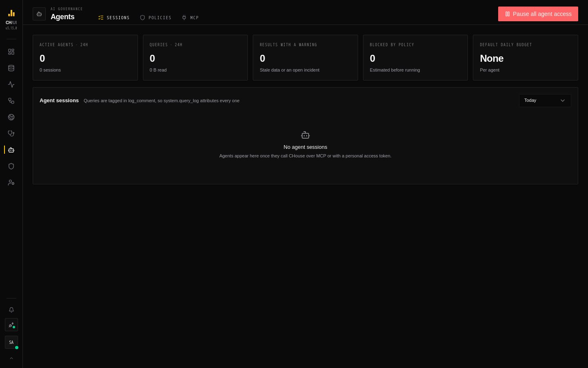Image resolution: width=588 pixels, height=368 pixels.
Task: Switch to the MCP tab
Action: click(x=190, y=18)
